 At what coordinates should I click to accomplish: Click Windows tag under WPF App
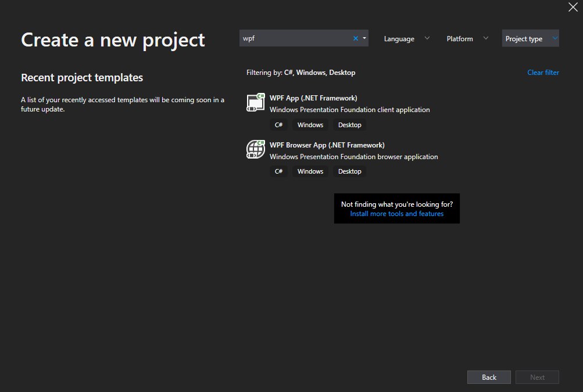(x=310, y=125)
